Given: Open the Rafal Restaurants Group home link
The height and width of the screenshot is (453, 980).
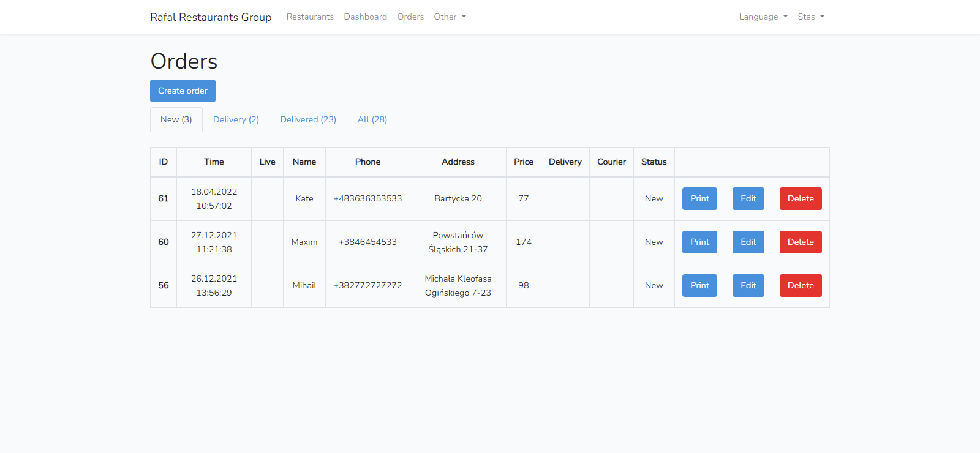Looking at the screenshot, I should point(211,17).
